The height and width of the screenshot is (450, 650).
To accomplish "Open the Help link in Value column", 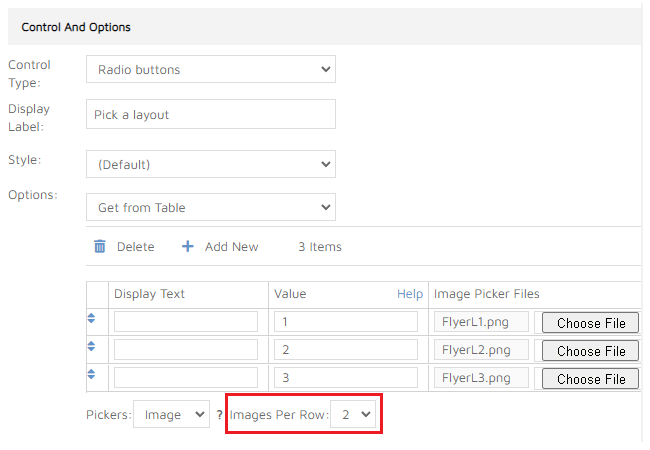I will (x=410, y=294).
